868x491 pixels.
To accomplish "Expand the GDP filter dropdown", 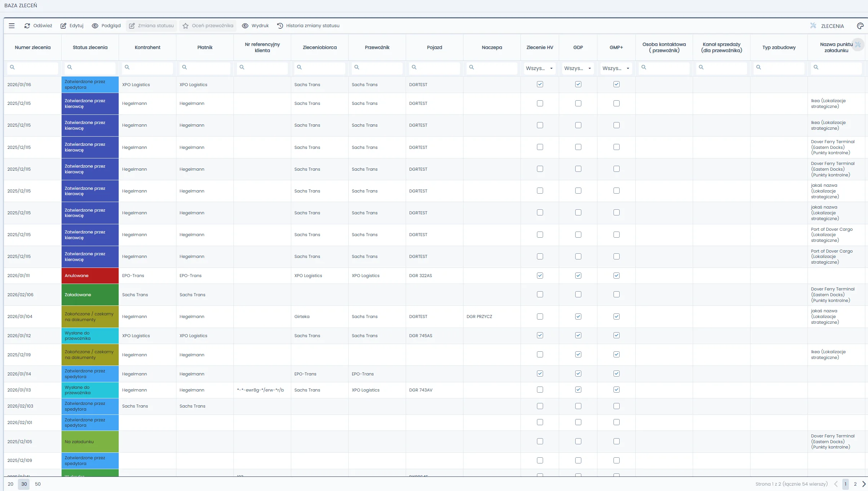I will click(578, 68).
